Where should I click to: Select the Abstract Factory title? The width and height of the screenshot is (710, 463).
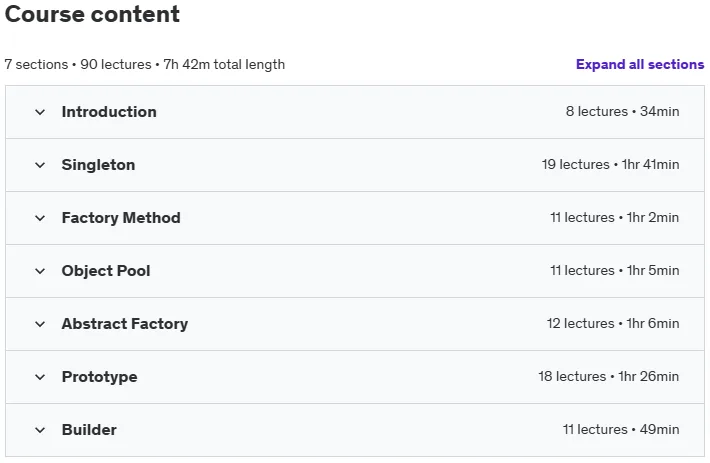pyautogui.click(x=125, y=324)
